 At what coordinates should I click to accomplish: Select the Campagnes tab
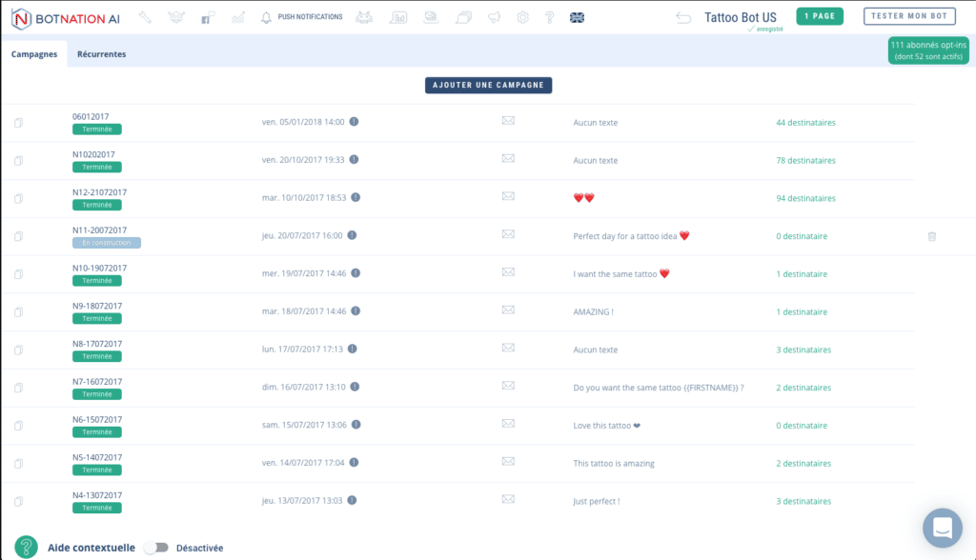pos(34,54)
